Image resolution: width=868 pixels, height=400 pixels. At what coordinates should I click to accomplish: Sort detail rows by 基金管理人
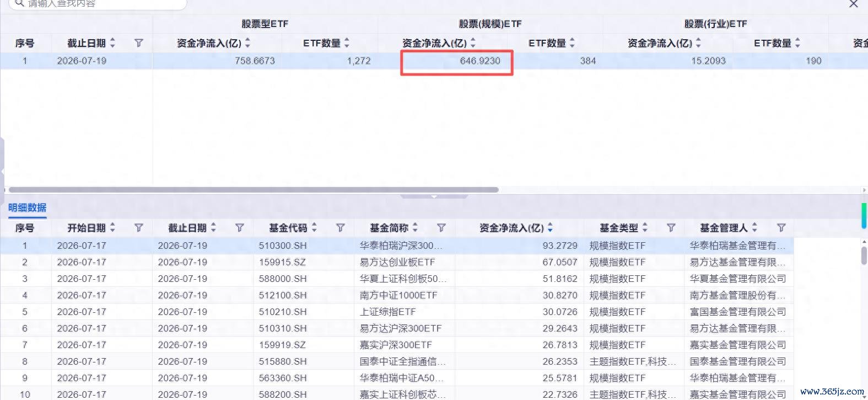pyautogui.click(x=754, y=228)
